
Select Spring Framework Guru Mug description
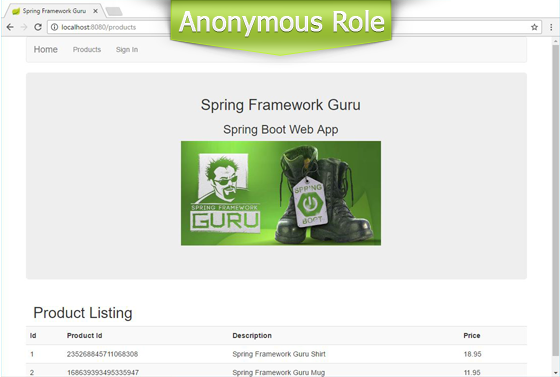(279, 372)
